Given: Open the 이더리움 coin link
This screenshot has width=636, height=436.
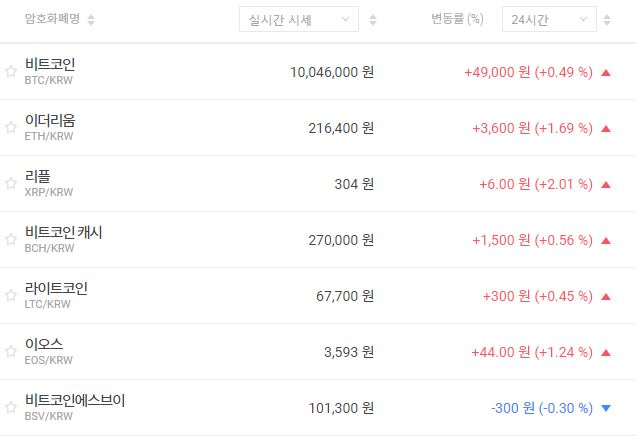Looking at the screenshot, I should 50,120.
